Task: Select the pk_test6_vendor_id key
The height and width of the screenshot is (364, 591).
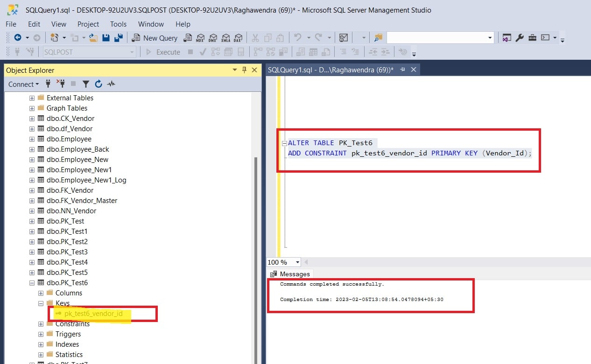Action: point(93,314)
